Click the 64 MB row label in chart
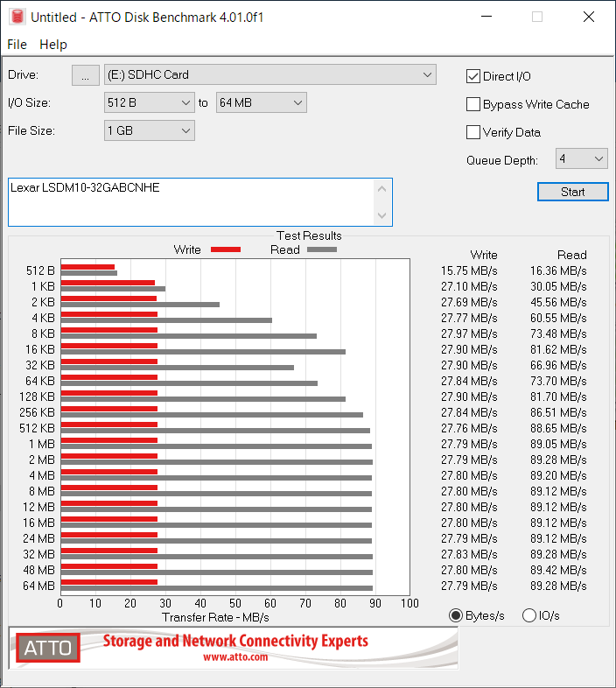Screen dimensions: 616x688 (39, 586)
